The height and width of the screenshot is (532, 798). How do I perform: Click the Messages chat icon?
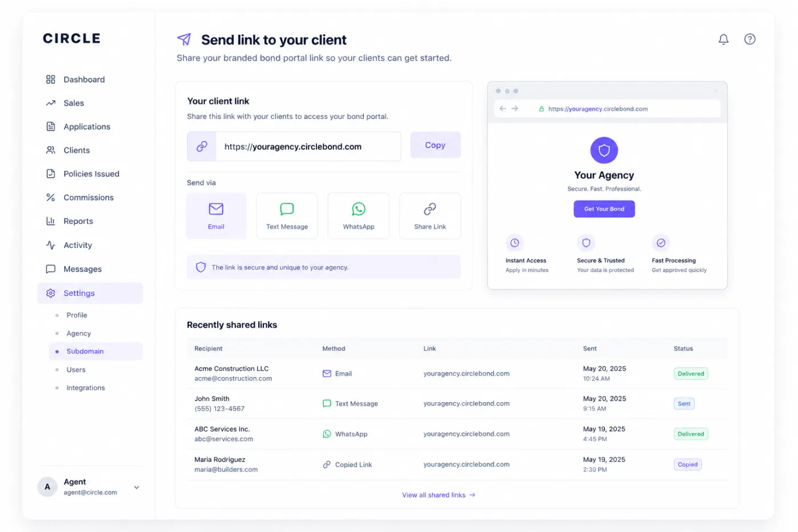(51, 269)
